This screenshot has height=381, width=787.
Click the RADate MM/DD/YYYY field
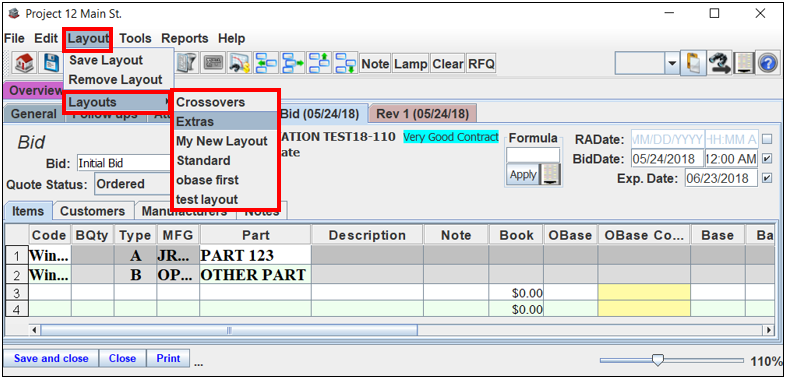pyautogui.click(x=667, y=139)
